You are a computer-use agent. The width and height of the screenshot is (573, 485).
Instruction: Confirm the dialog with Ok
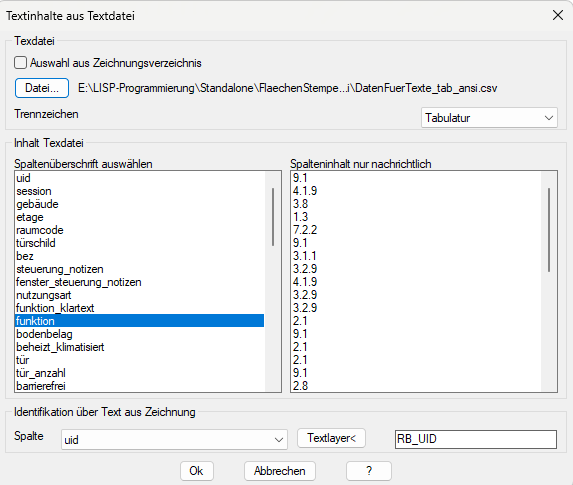tap(197, 471)
